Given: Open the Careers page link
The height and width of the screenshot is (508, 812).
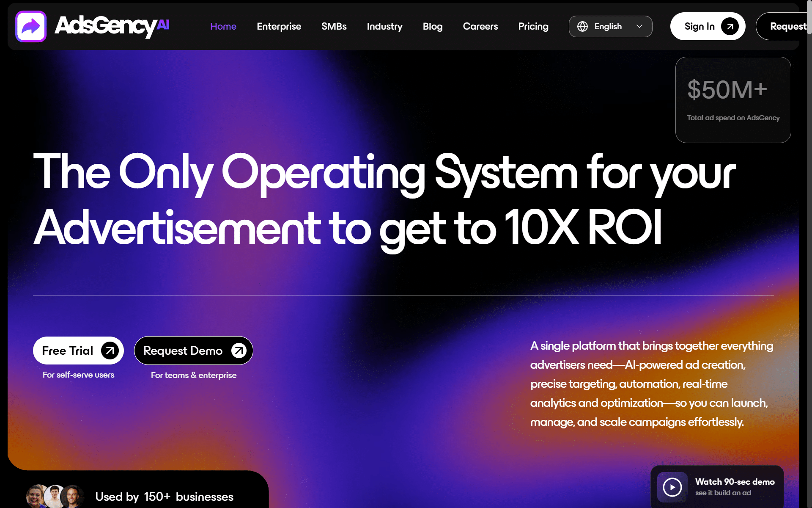Looking at the screenshot, I should (x=480, y=26).
